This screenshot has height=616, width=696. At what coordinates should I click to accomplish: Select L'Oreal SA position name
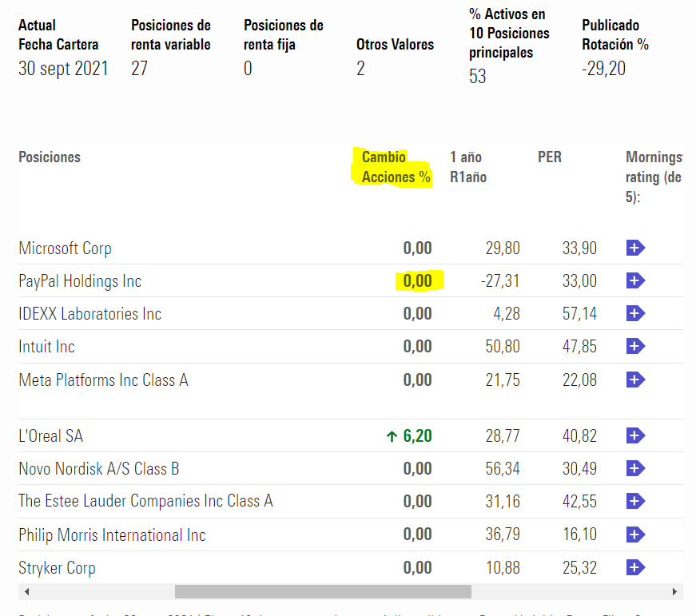[50, 436]
